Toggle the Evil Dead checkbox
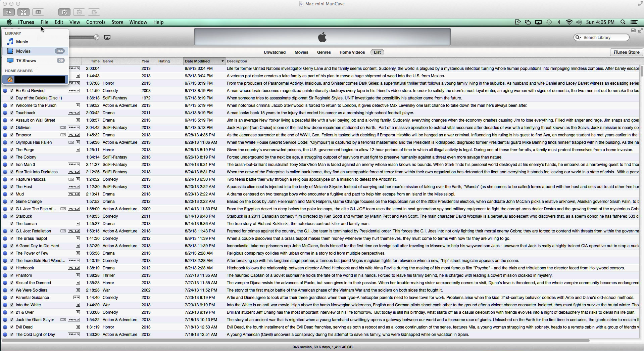Screen dimensions: 644x351 click(x=12, y=327)
